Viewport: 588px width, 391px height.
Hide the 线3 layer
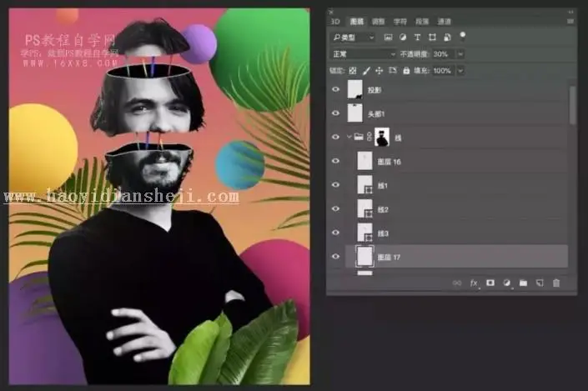(335, 233)
